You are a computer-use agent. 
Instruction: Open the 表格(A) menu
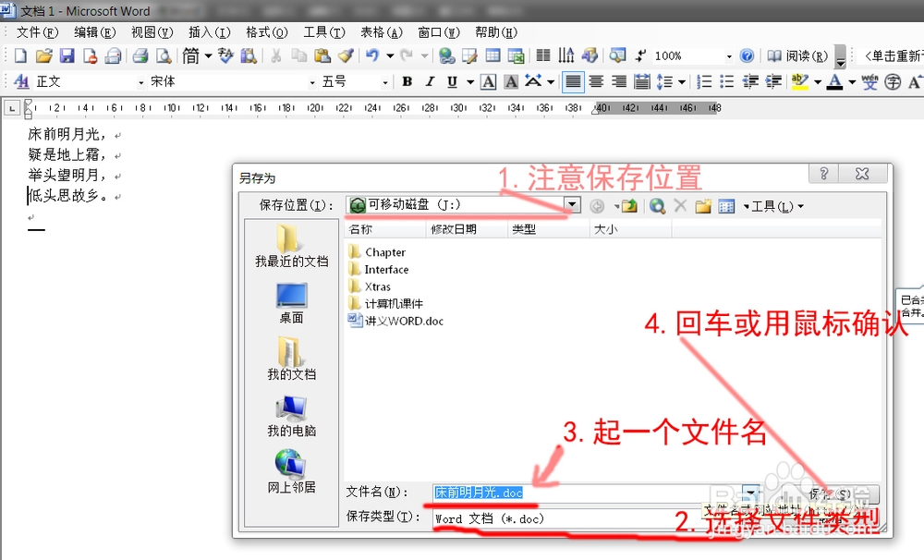(382, 32)
